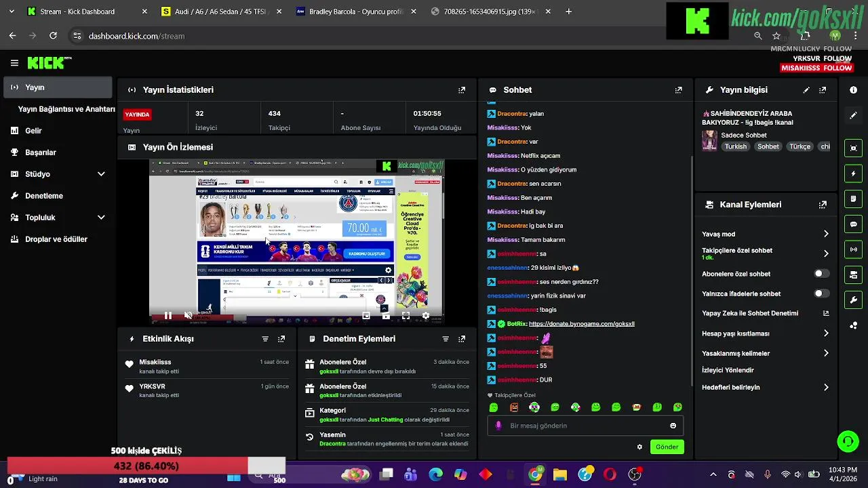Toggle the moderation log document widget in the sidebar

point(853,199)
